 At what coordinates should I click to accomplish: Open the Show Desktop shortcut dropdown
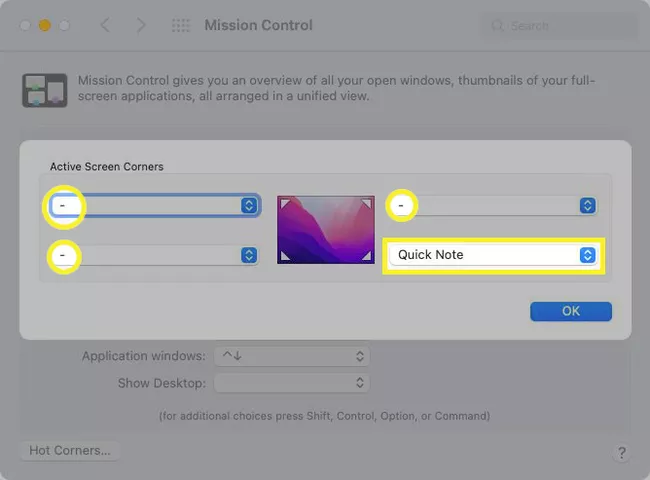pos(292,383)
